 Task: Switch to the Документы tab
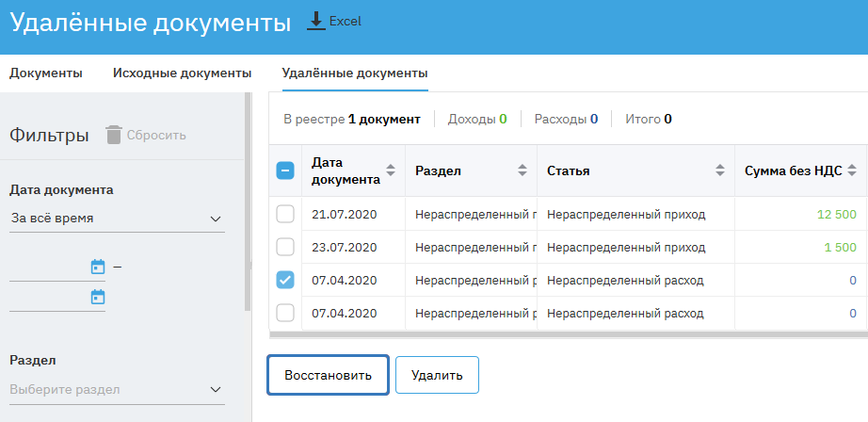pyautogui.click(x=46, y=73)
